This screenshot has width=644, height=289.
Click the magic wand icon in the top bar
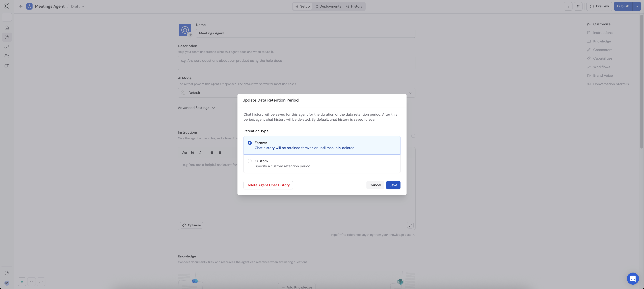tap(578, 6)
